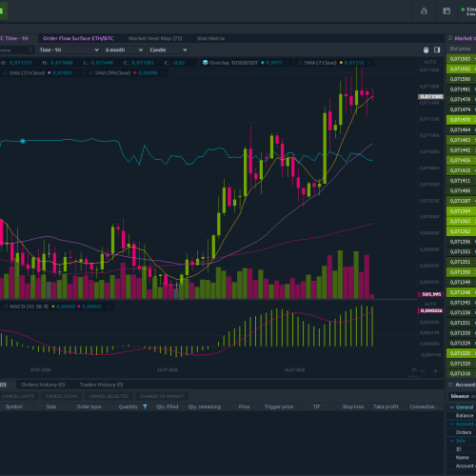Click the MACD indicator chart icon
This screenshot has height=476, width=476.
[5, 307]
